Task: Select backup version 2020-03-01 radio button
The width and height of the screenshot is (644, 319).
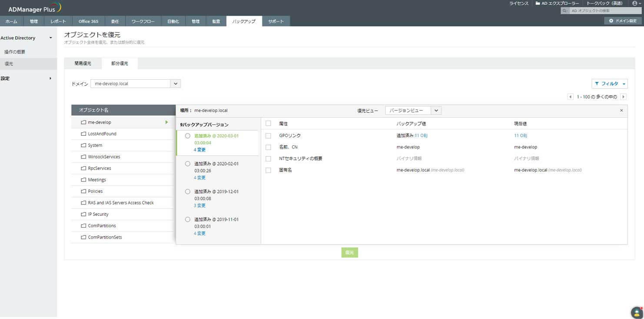Action: (x=188, y=136)
